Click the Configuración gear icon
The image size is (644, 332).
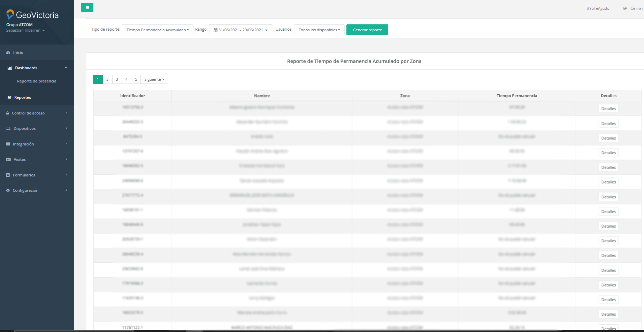tap(8, 191)
